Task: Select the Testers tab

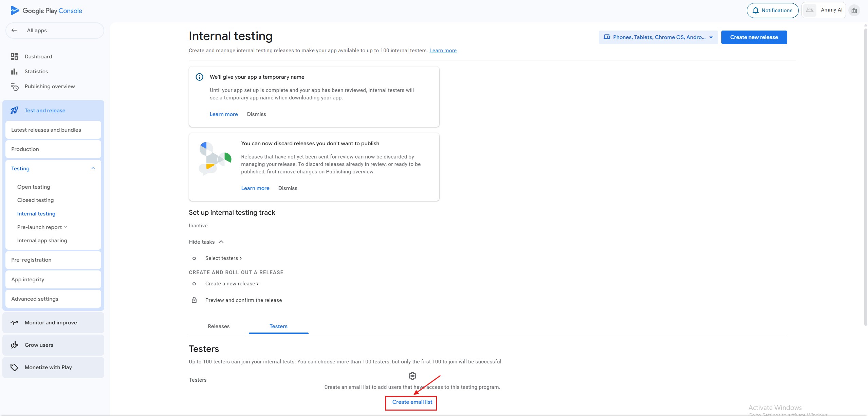Action: point(278,326)
